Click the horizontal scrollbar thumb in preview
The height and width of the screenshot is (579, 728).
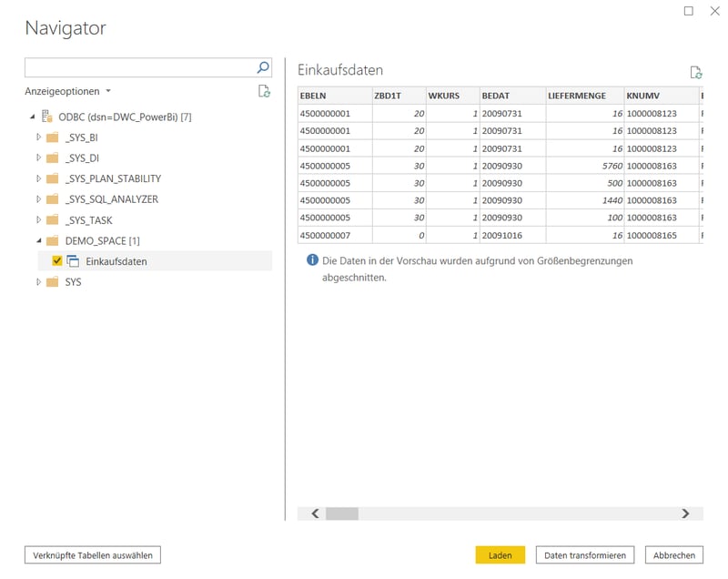342,513
